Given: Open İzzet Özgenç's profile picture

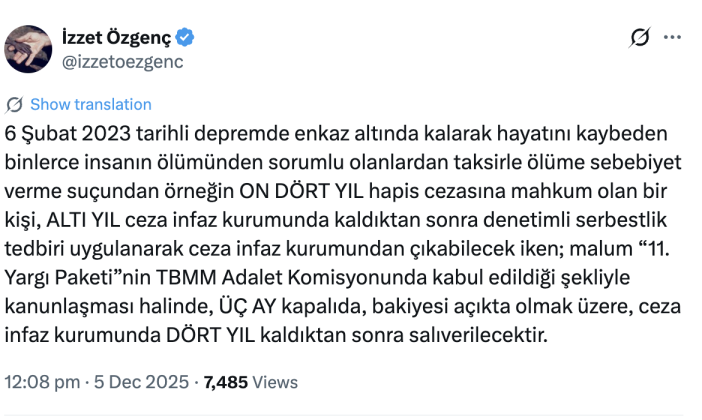Looking at the screenshot, I should (29, 49).
